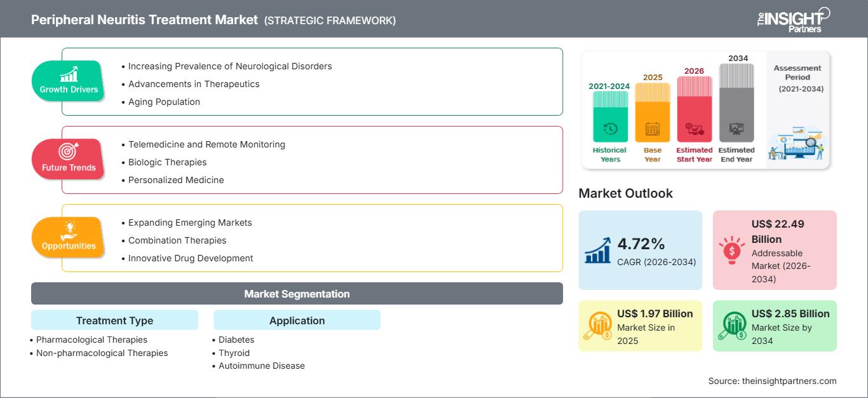The image size is (868, 398).
Task: Click the Future Trends target icon
Action: tap(69, 151)
